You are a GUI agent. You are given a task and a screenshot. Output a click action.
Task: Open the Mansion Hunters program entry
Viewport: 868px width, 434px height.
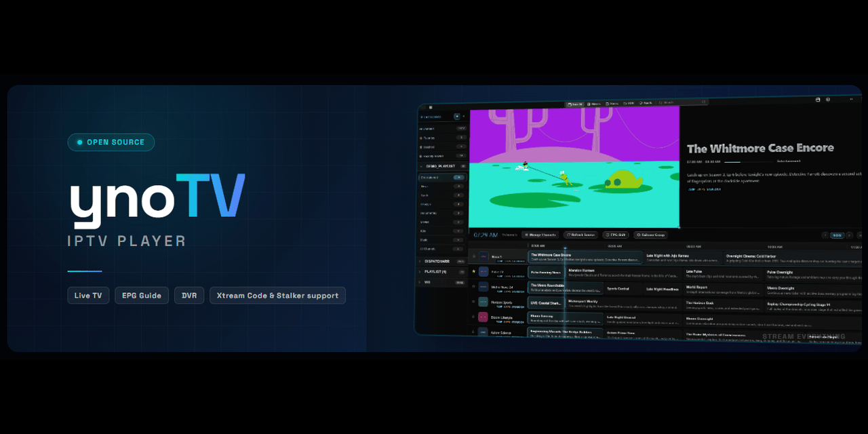[x=624, y=273]
